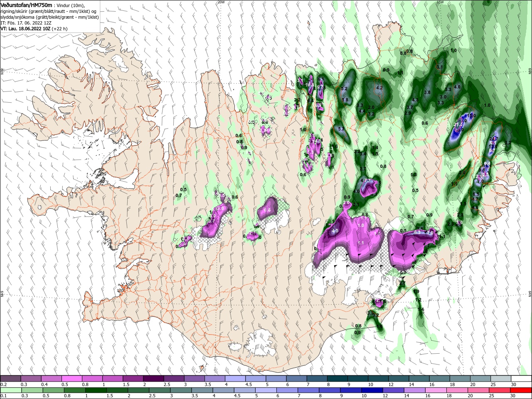This screenshot has width=532, height=399.
Task: Click the bottom-row bright red swatch after 30
Action: click(520, 390)
